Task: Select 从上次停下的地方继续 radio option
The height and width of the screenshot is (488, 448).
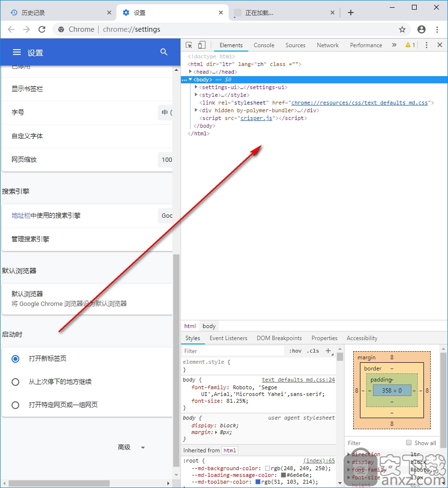Action: click(x=15, y=382)
